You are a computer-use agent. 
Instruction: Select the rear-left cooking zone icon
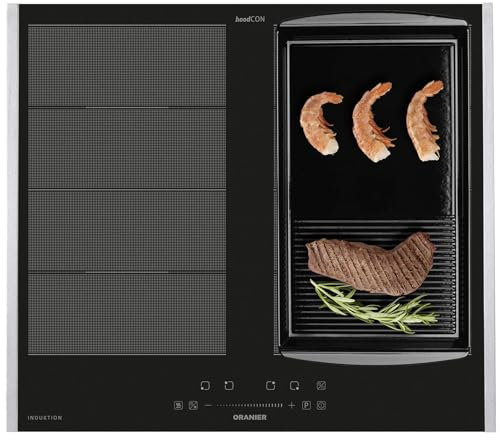coord(229,386)
